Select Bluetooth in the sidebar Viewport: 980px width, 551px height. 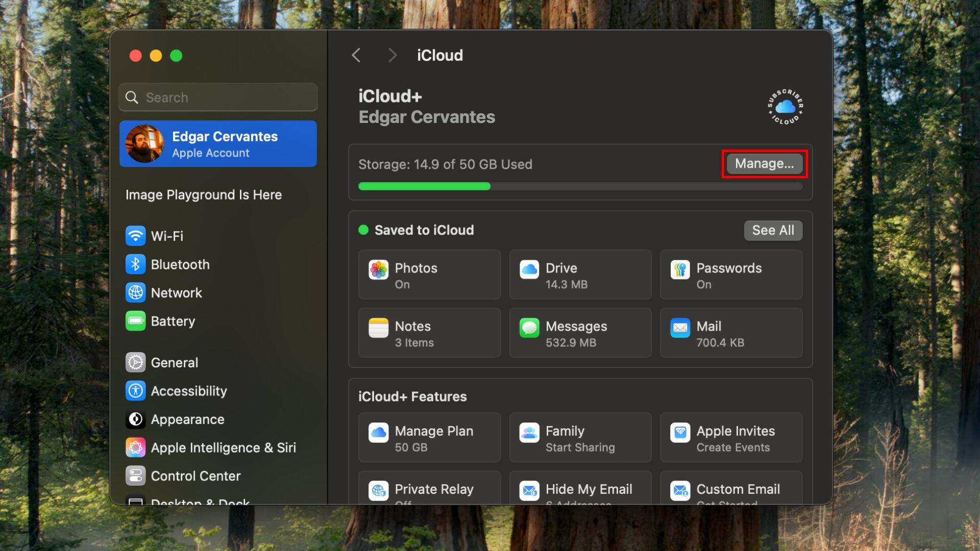click(x=180, y=265)
